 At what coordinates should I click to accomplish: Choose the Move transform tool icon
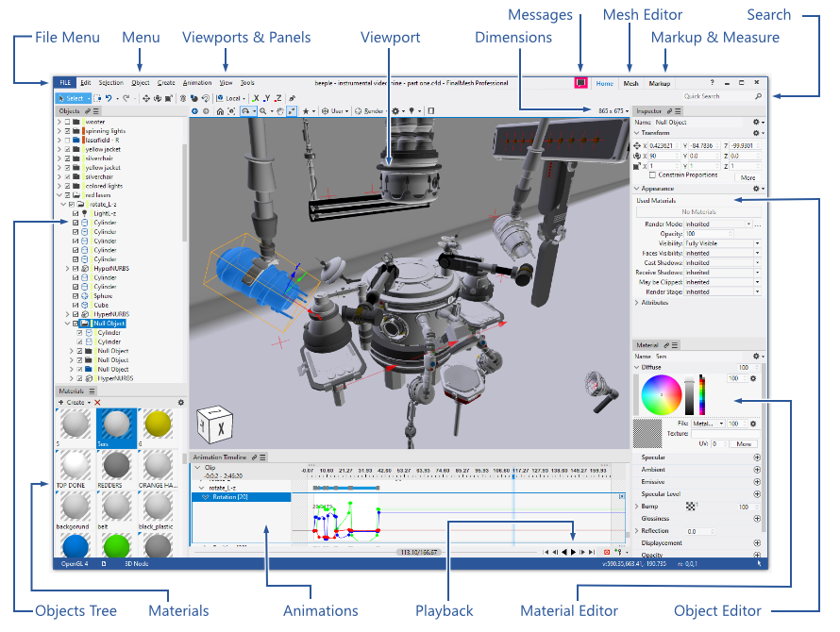point(145,98)
